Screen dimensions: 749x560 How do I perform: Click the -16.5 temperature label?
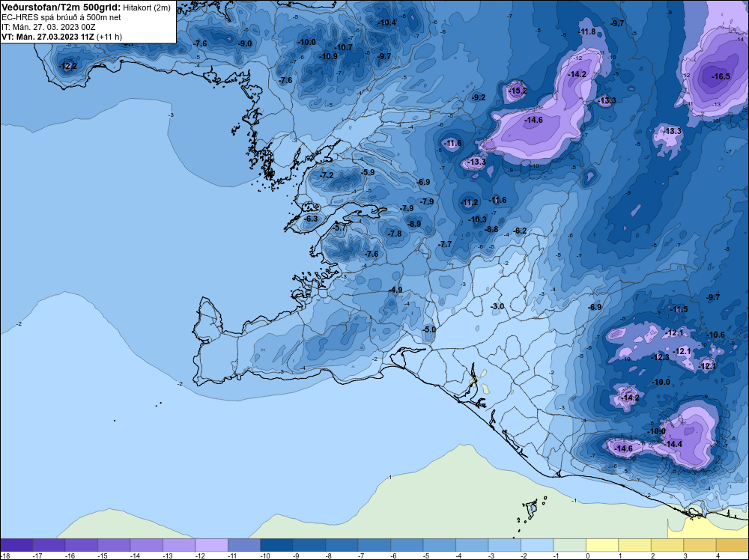(721, 76)
